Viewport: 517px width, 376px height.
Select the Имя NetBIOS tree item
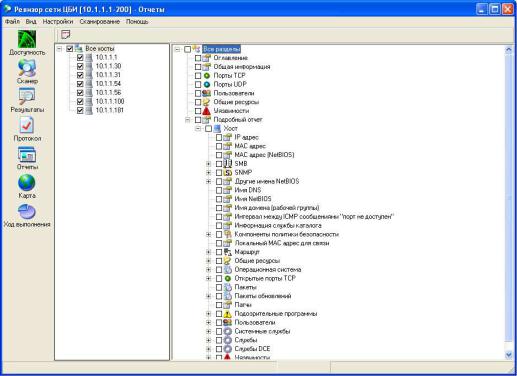[x=253, y=199]
